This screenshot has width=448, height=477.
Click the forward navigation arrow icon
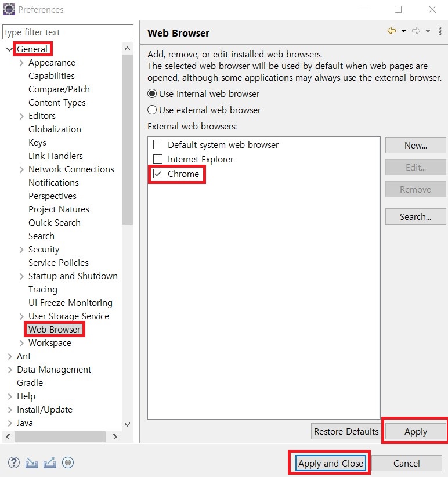tap(416, 31)
